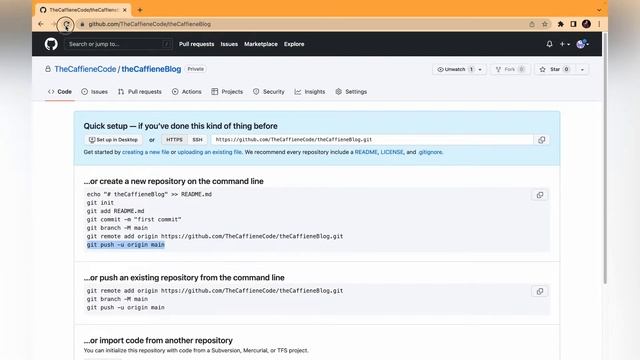Open notifications bell icon
Image resolution: width=640 pixels, height=360 pixels.
coord(549,44)
